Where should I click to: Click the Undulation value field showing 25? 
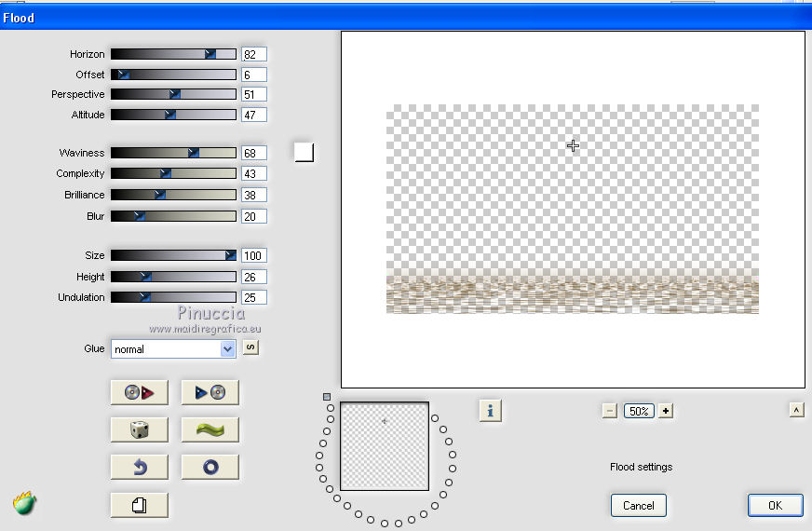(x=253, y=297)
